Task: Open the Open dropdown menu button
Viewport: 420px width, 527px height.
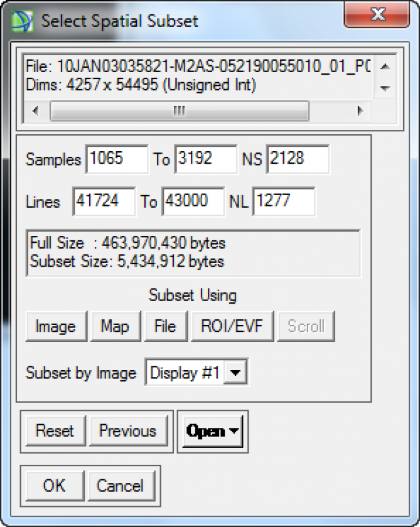Action: [x=212, y=431]
